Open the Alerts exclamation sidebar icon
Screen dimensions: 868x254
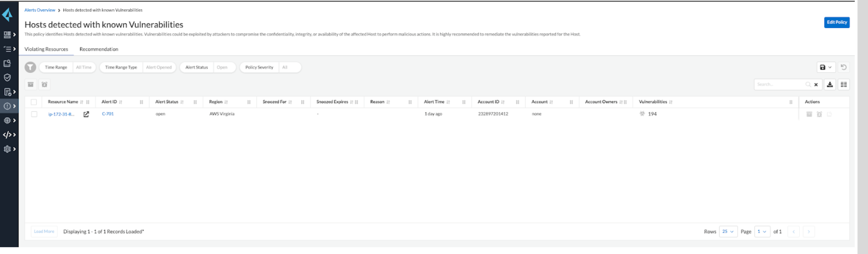pyautogui.click(x=7, y=106)
